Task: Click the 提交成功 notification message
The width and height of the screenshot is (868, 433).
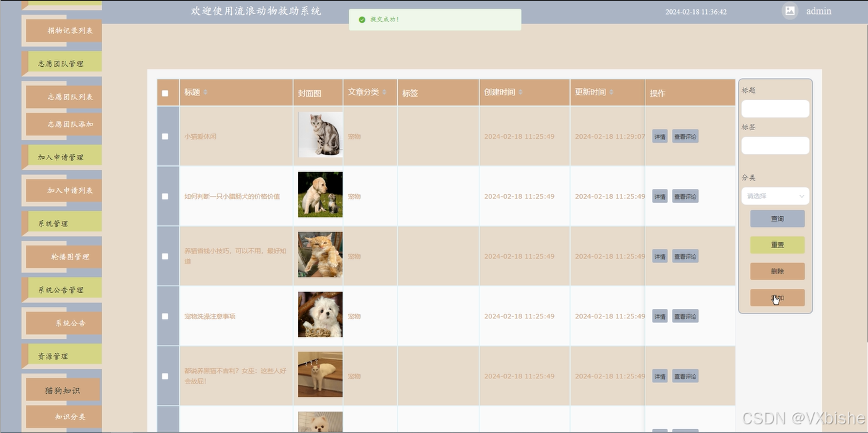Action: 385,19
